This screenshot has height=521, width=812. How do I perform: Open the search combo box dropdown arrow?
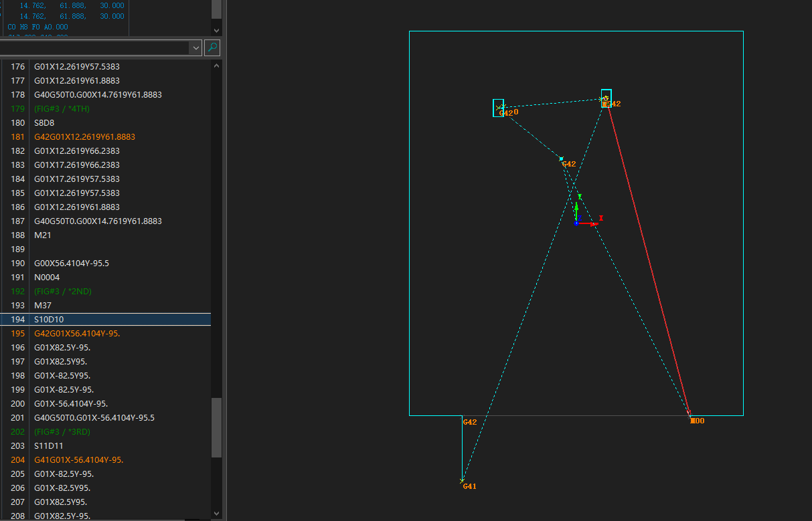pyautogui.click(x=195, y=47)
